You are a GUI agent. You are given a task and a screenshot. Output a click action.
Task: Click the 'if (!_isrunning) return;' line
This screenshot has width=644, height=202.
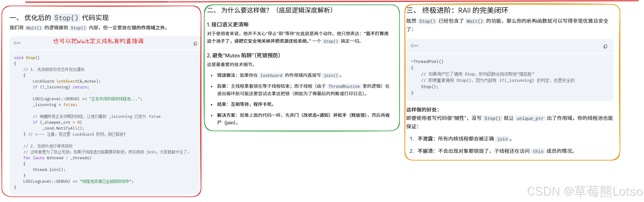tap(61, 87)
